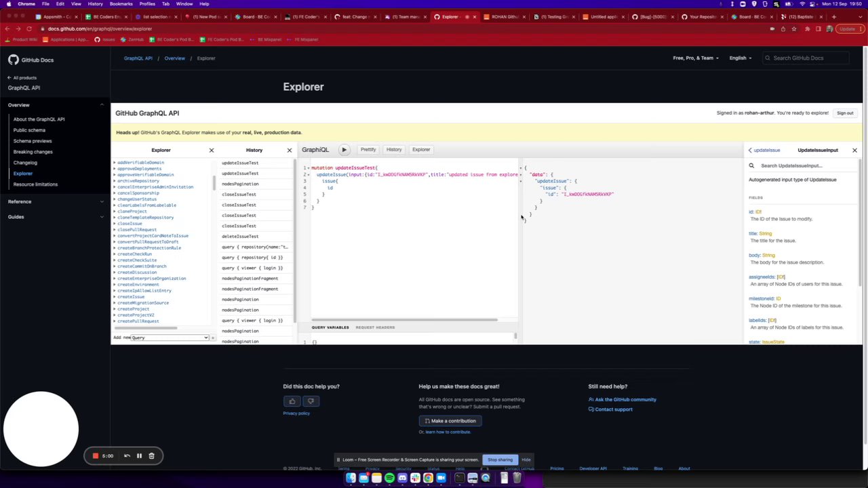The height and width of the screenshot is (488, 868).
Task: Open Ask the GitHub community link
Action: tap(623, 400)
